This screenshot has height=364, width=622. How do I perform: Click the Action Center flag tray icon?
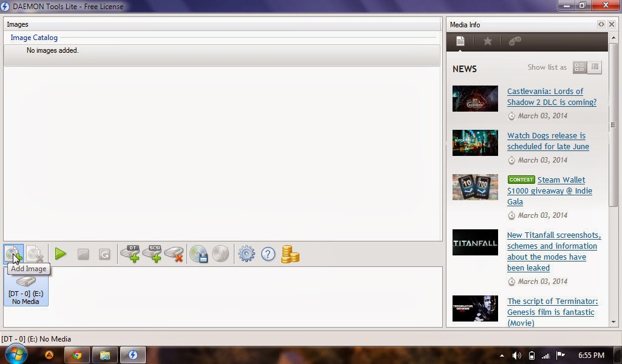561,356
